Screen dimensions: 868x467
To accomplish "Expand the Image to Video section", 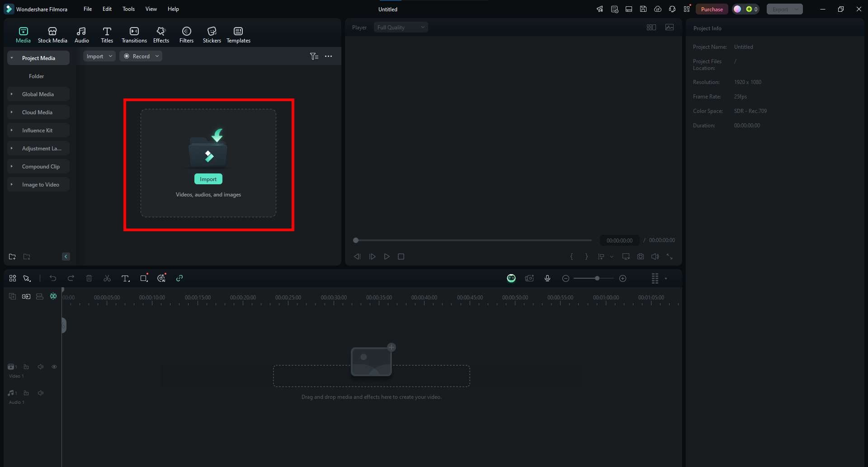I will 12,185.
